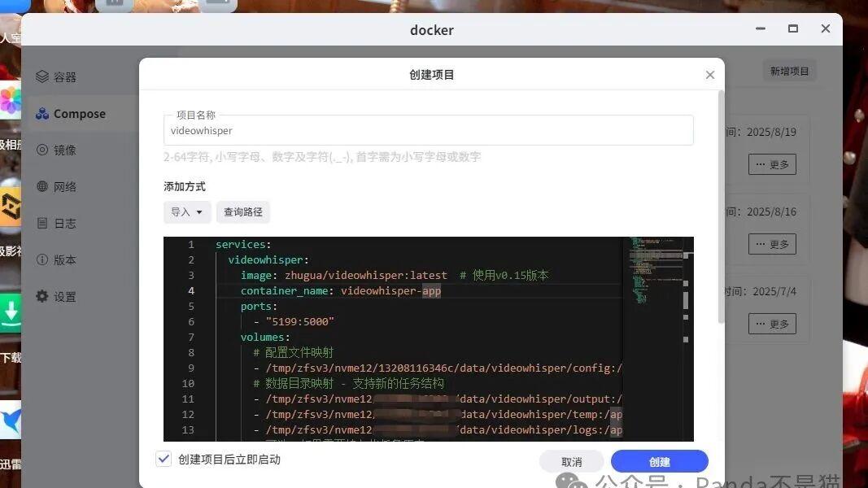Go to the 网络 network icon

(x=42, y=186)
